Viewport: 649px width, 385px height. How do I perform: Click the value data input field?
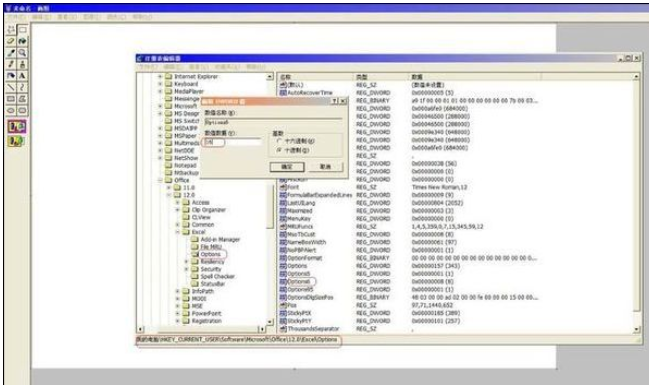tap(233, 142)
